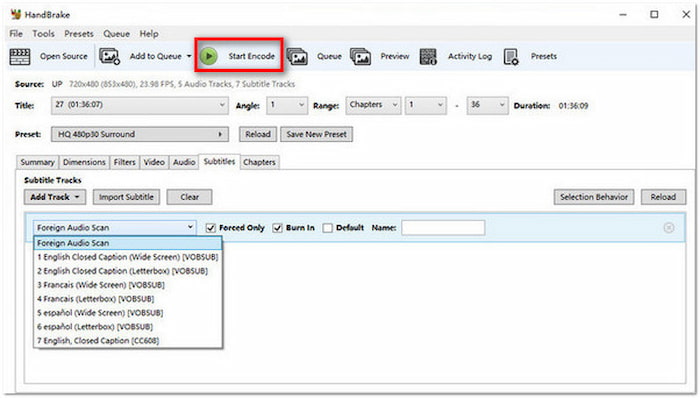
Task: Click the Activity Log icon
Action: click(428, 57)
